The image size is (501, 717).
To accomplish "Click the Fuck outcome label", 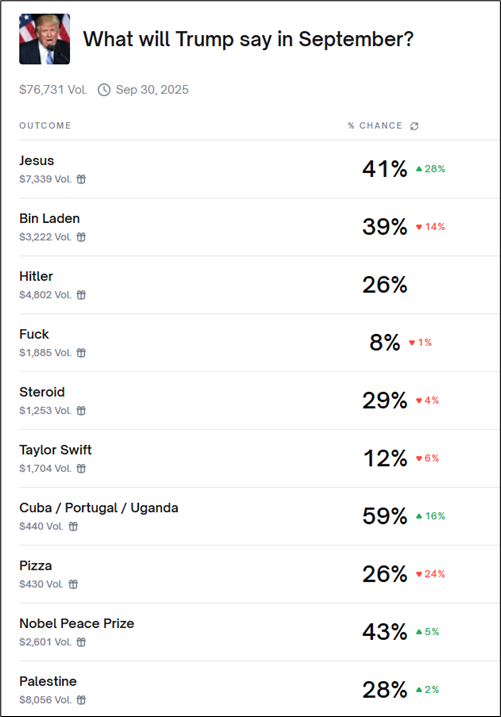I will (x=34, y=334).
